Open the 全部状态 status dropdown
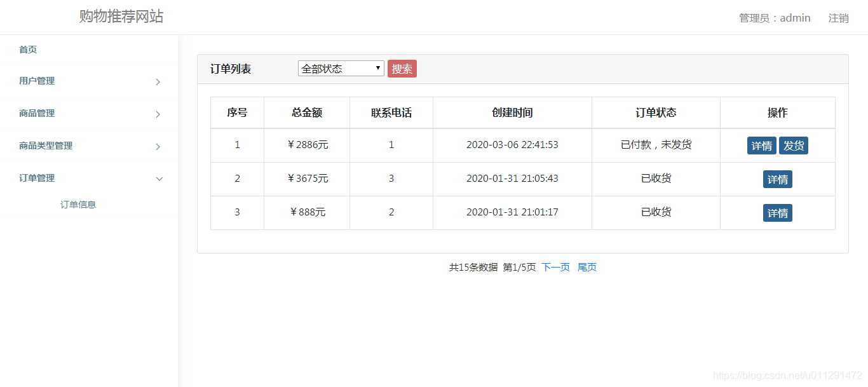 tap(341, 69)
